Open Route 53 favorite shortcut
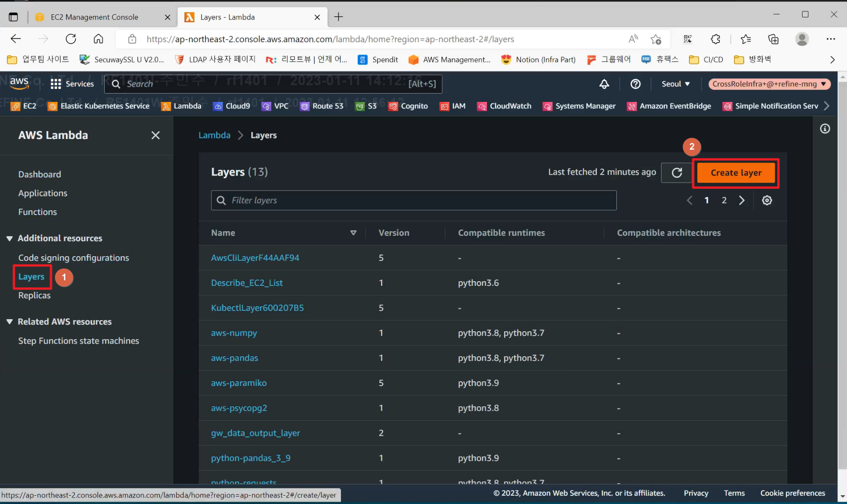The width and height of the screenshot is (847, 504). click(x=322, y=106)
